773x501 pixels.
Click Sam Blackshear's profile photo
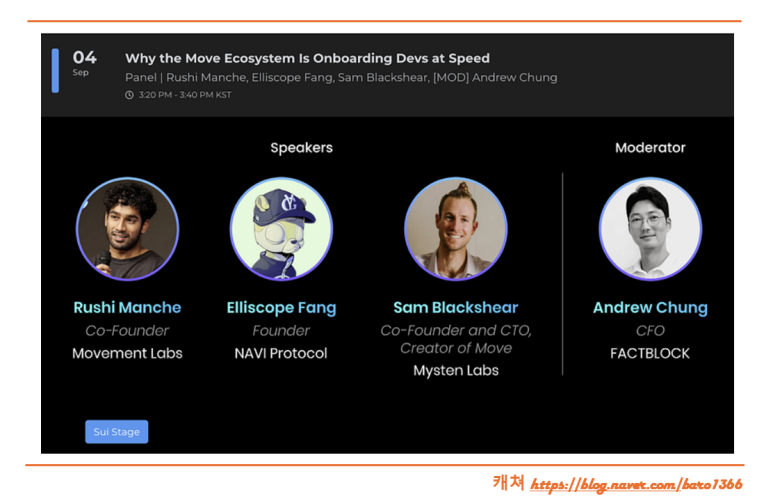coord(456,229)
